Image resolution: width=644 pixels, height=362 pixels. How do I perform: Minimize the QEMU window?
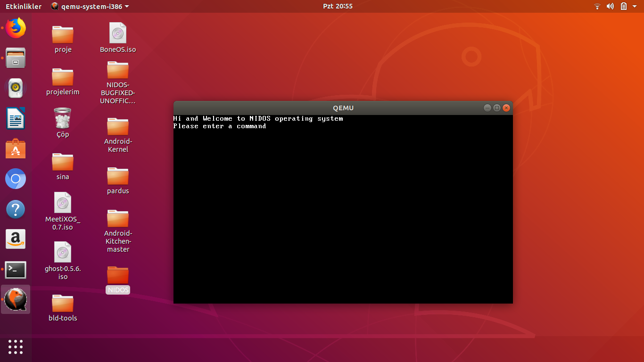[x=487, y=108]
